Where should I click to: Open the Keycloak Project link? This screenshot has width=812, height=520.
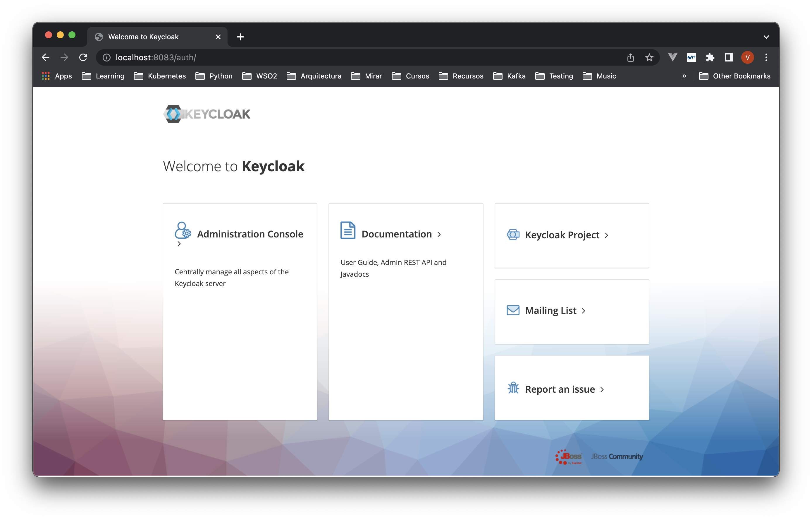point(562,235)
